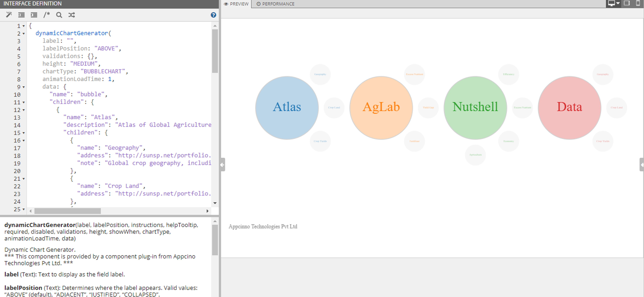The width and height of the screenshot is (644, 297).
Task: Click the blue Atlas bubble
Action: [x=287, y=108]
